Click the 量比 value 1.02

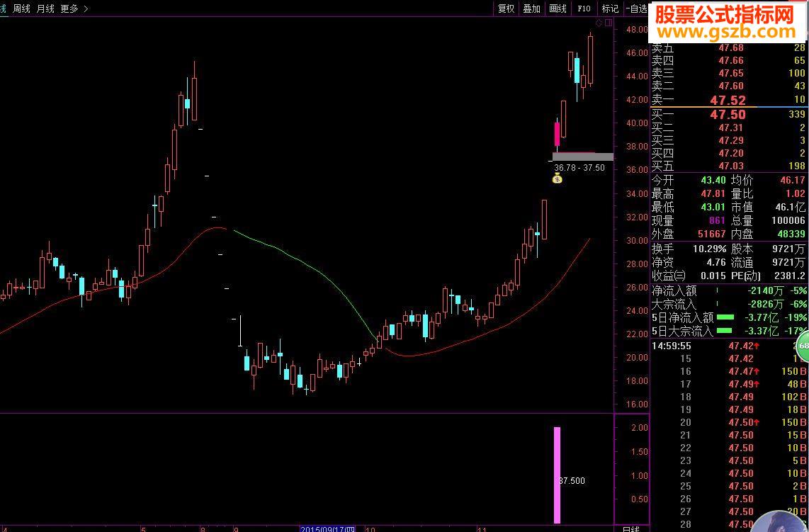tap(796, 193)
